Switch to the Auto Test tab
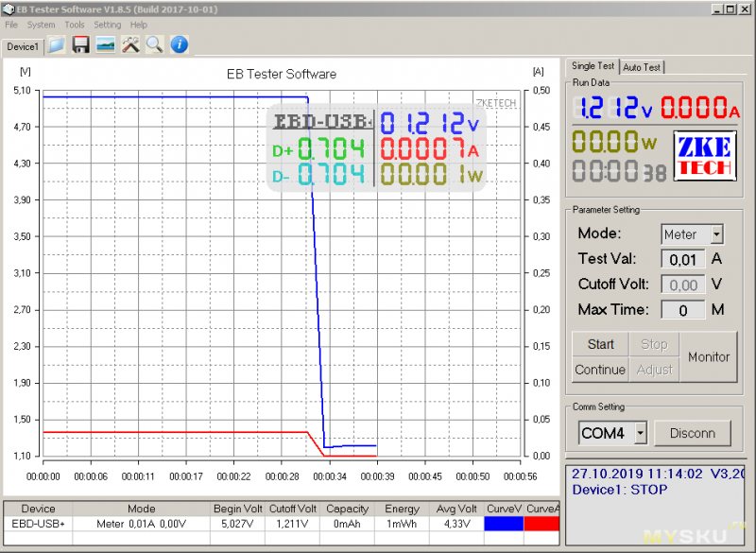This screenshot has height=553, width=756. pyautogui.click(x=642, y=67)
